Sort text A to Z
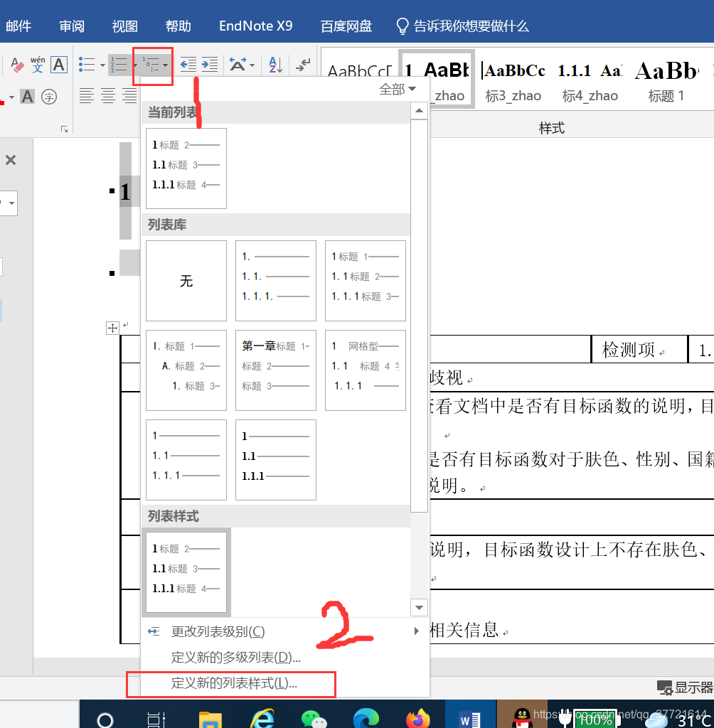The width and height of the screenshot is (714, 728). [275, 65]
